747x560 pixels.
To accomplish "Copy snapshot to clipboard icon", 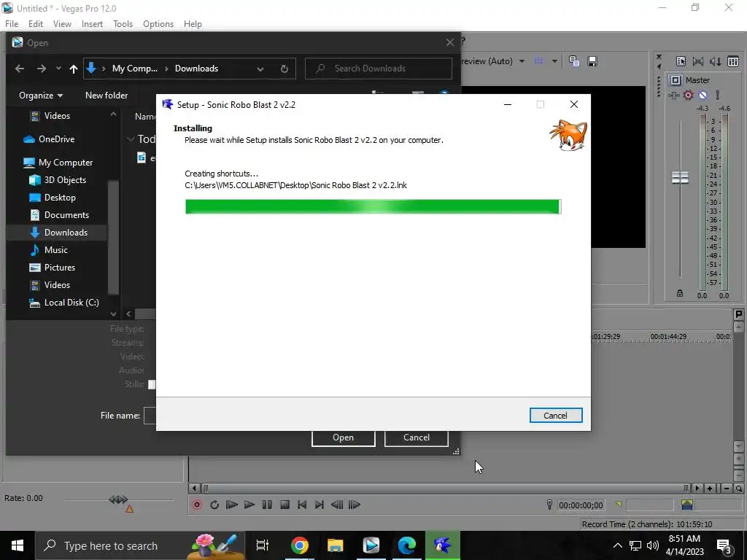I will click(574, 61).
